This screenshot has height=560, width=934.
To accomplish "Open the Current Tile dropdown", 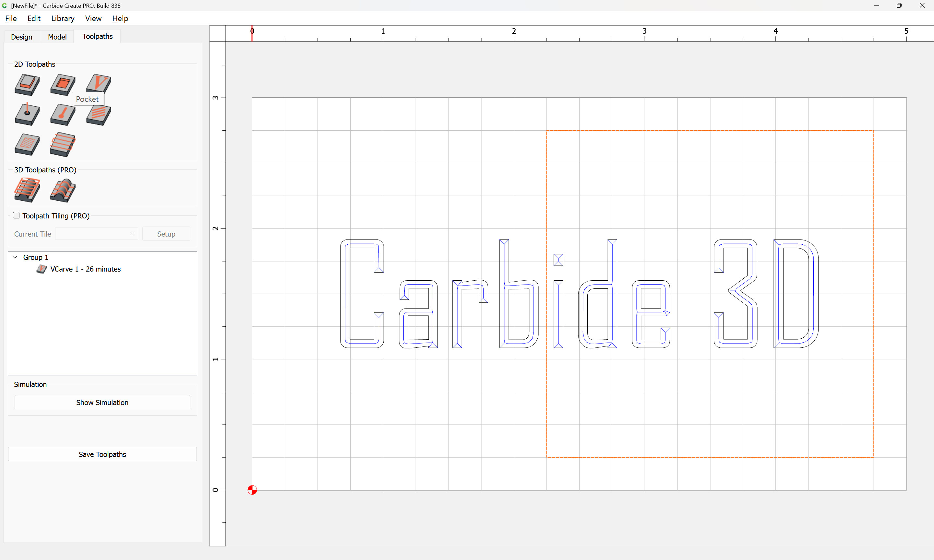I will tap(96, 234).
